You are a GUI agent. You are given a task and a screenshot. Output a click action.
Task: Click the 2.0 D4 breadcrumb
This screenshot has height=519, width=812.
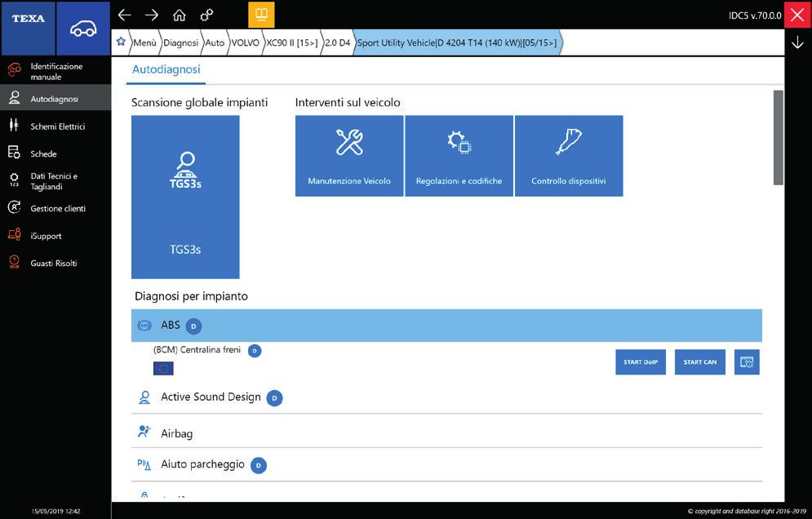[x=338, y=42]
